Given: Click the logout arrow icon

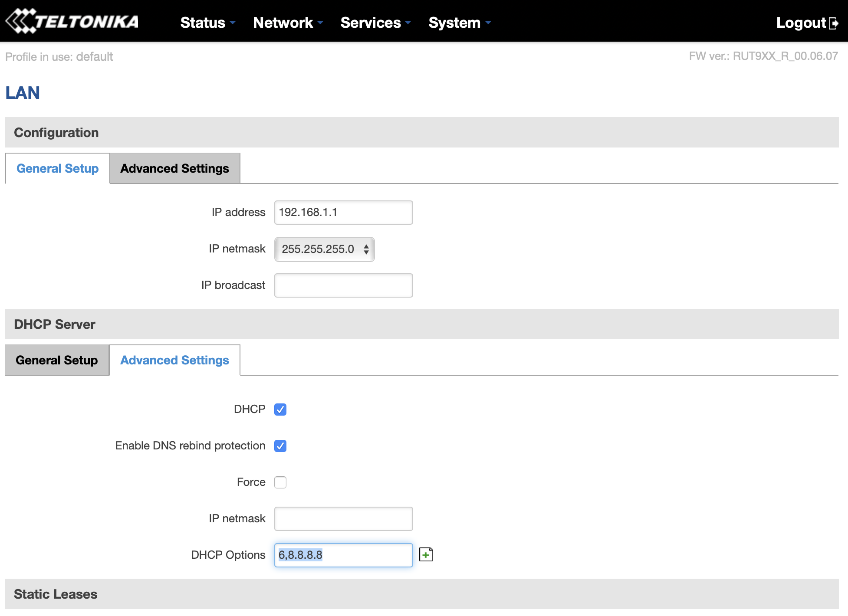Looking at the screenshot, I should [x=833, y=23].
